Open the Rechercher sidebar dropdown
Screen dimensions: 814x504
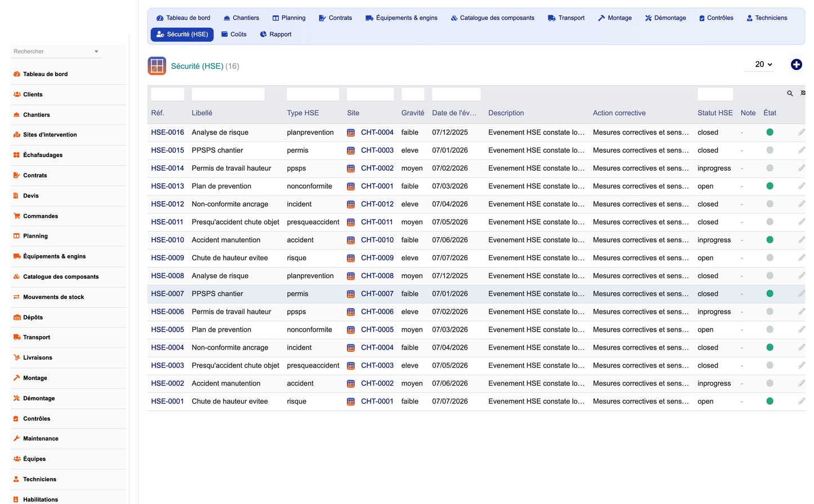point(56,51)
